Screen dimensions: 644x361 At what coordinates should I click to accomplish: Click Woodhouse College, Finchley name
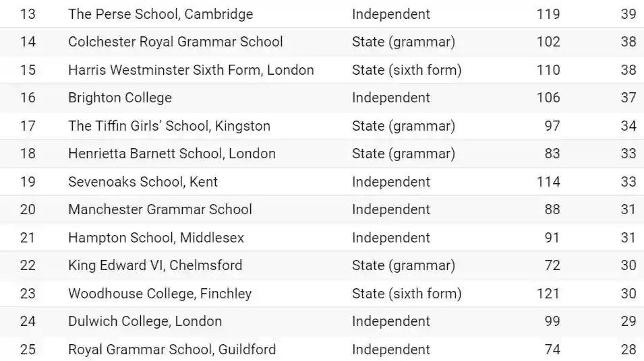(x=160, y=294)
